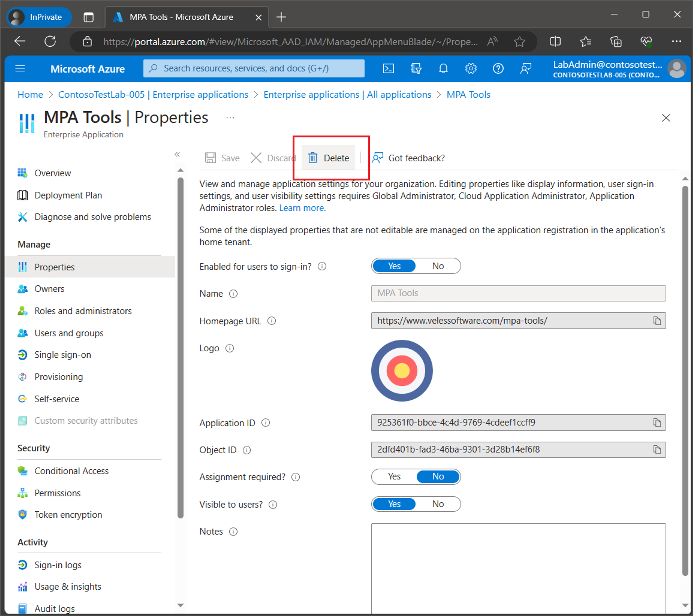The image size is (693, 616).
Task: Open browser Settings and more menu
Action: pyautogui.click(x=676, y=41)
